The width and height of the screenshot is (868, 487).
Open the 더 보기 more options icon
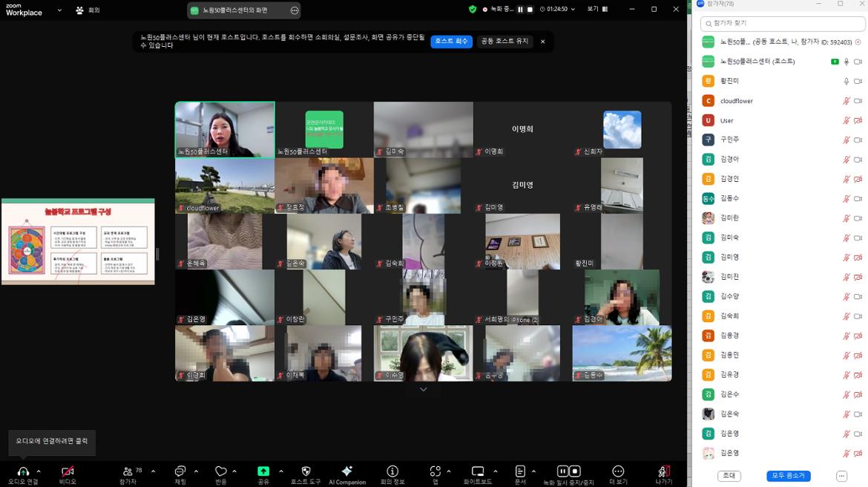pyautogui.click(x=618, y=471)
